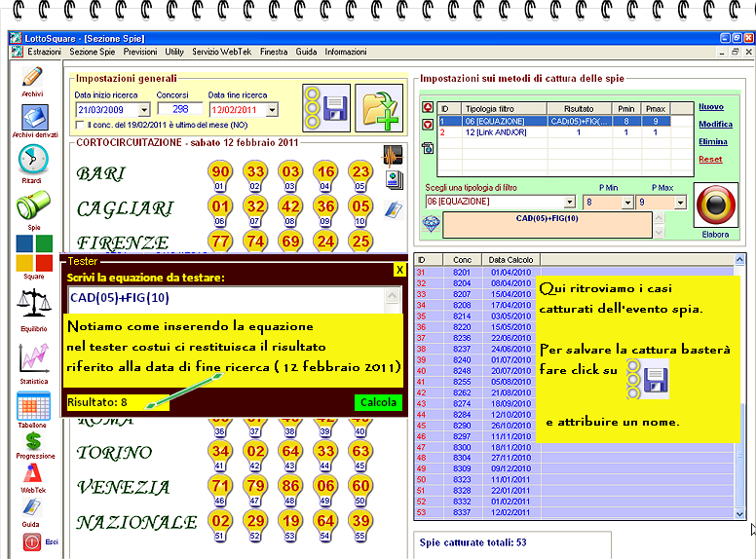Click the Tester equation field CAD(05)+FIG(10)
Viewport: 756px width, 559px height.
(x=226, y=300)
